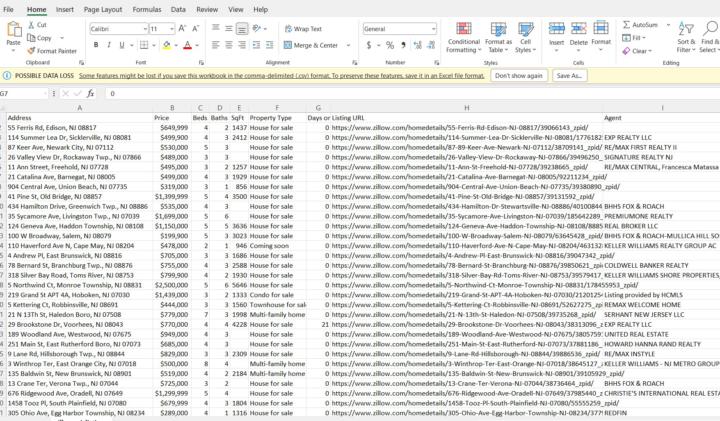Click the Copy icon
The image size is (720, 421).
click(x=31, y=38)
